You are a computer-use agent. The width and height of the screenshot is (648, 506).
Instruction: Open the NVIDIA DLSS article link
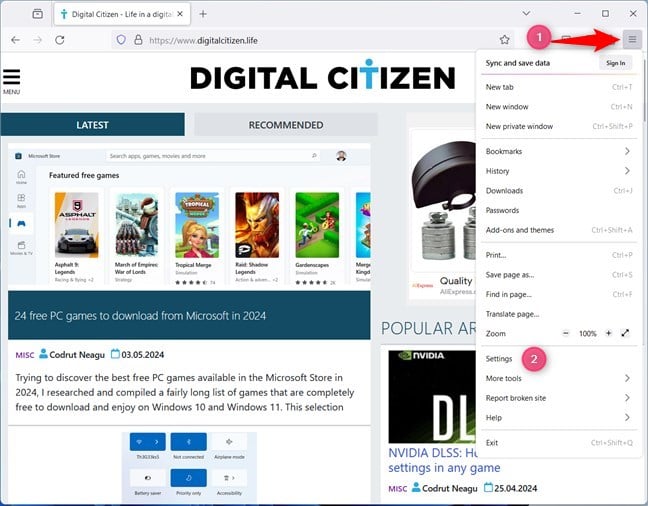(444, 461)
